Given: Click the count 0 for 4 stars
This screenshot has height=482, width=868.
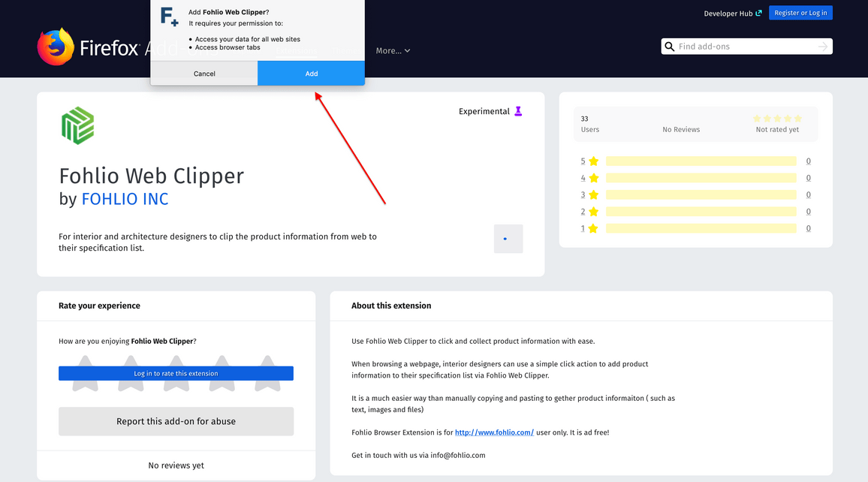Looking at the screenshot, I should click(x=808, y=178).
